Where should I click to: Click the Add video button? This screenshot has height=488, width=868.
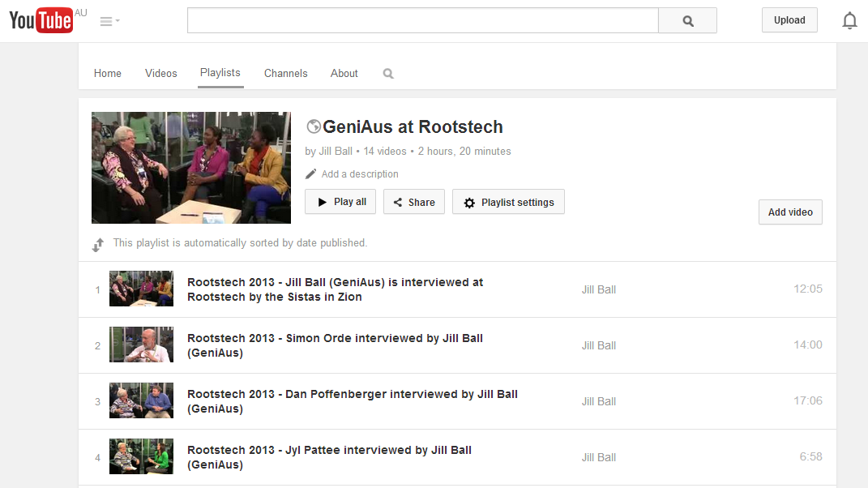(x=790, y=212)
